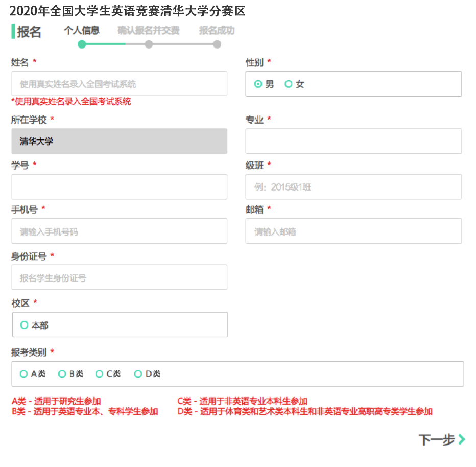Click the 学号 student ID field

pos(119,187)
